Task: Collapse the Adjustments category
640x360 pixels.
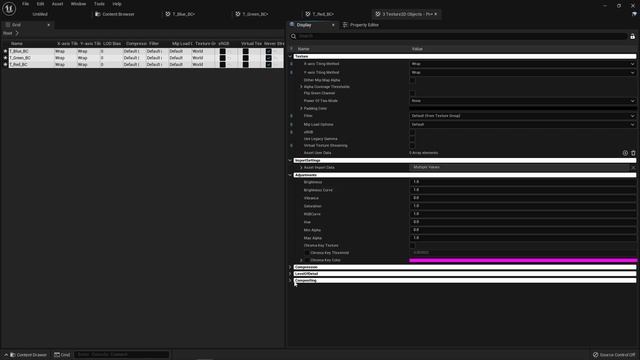Action: point(290,175)
